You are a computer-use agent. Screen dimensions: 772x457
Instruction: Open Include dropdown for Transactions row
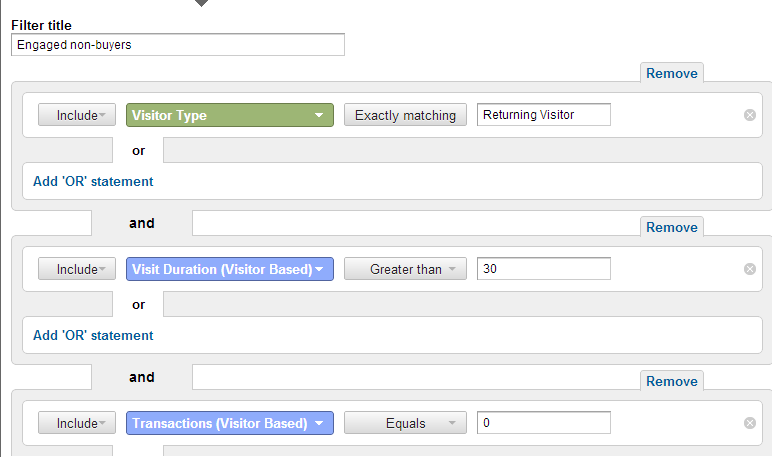pyautogui.click(x=77, y=423)
